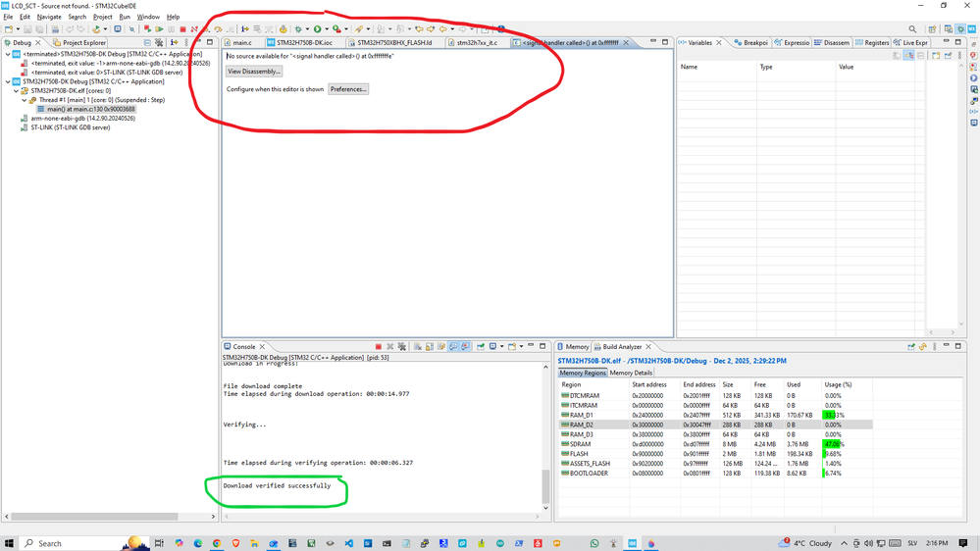Open Windows Start menu
This screenshot has height=551, width=980.
point(9,543)
